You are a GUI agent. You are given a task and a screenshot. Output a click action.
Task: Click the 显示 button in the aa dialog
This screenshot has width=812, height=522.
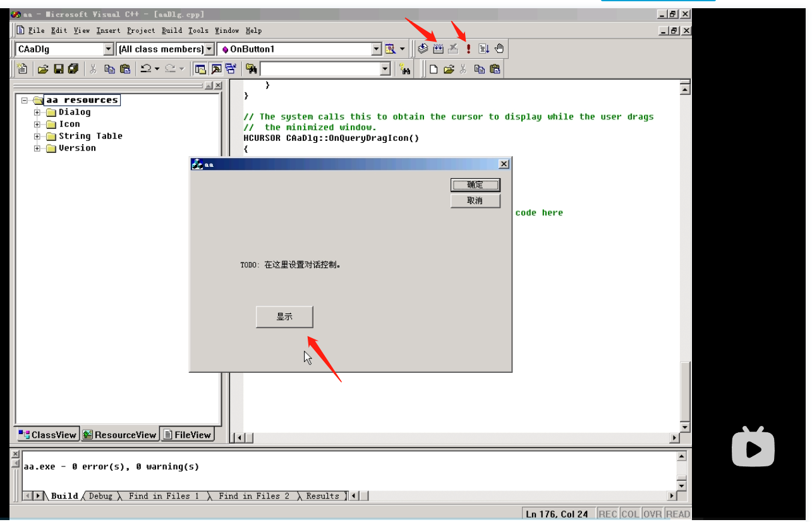284,317
